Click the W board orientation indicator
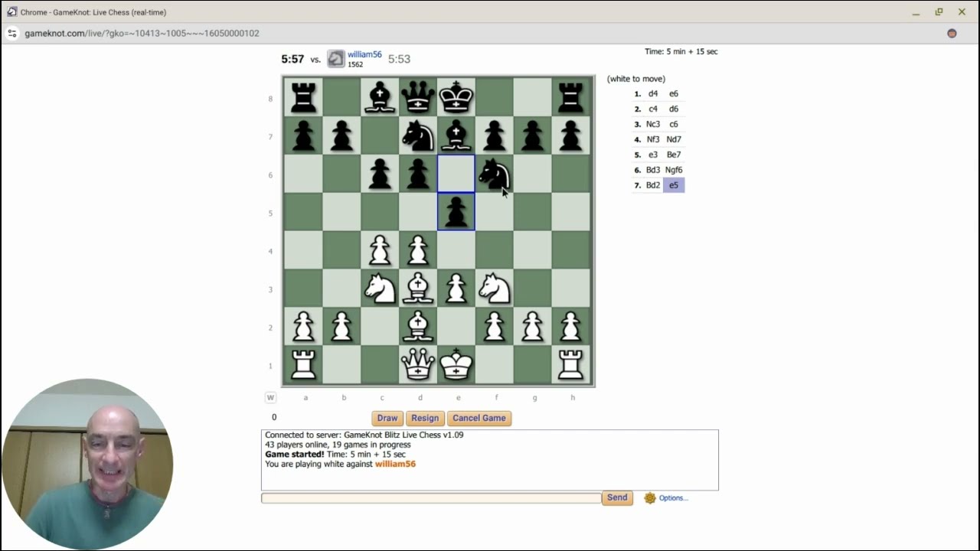The width and height of the screenshot is (980, 551). click(x=270, y=397)
